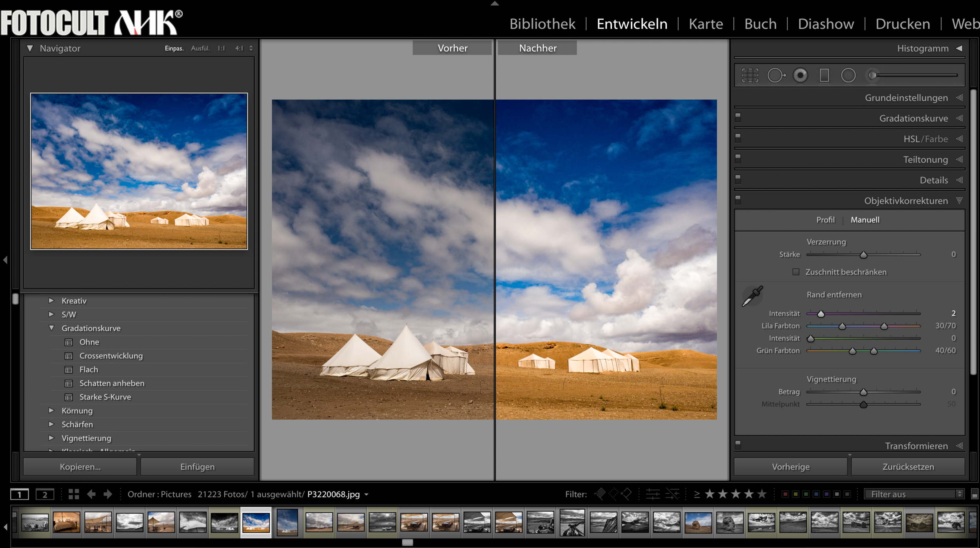The width and height of the screenshot is (980, 548).
Task: Switch to Karte module
Action: (x=706, y=24)
